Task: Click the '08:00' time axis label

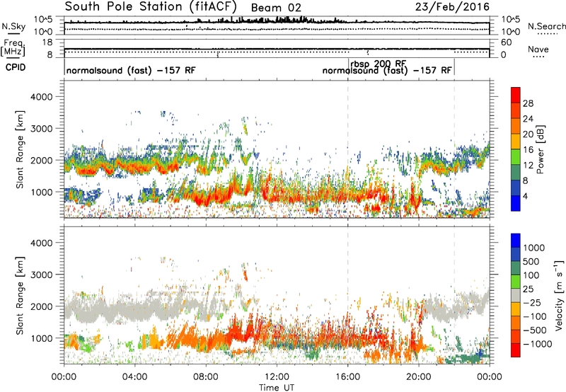Action: pyautogui.click(x=206, y=377)
